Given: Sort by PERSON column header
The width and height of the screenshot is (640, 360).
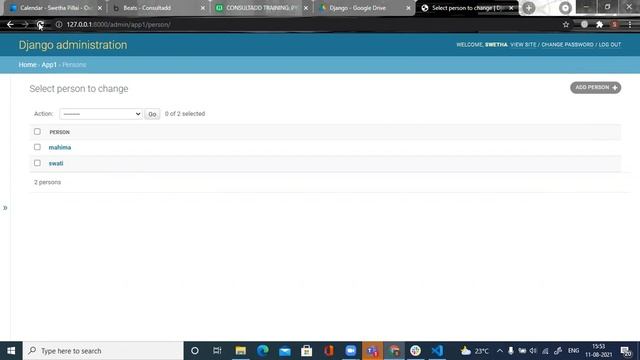Looking at the screenshot, I should click(60, 132).
